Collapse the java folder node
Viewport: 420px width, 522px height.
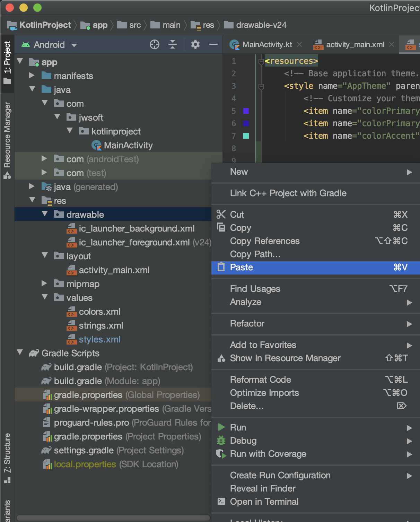(33, 89)
